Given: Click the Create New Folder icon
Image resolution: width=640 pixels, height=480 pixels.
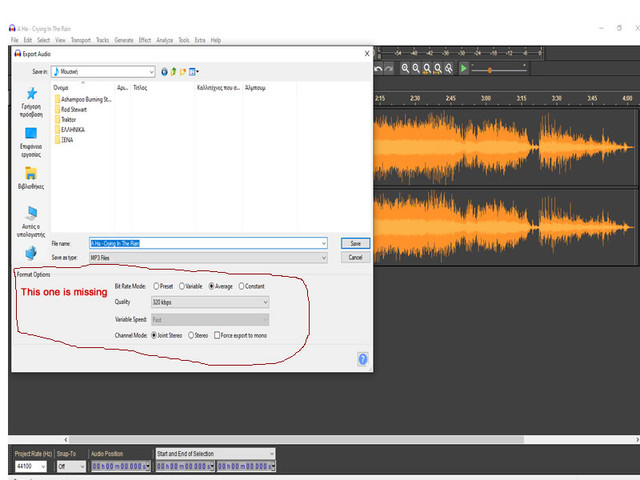Looking at the screenshot, I should point(183,72).
